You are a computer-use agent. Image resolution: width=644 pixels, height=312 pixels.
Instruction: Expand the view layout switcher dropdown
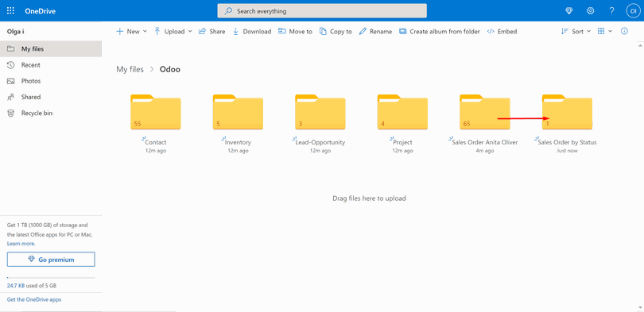(604, 32)
